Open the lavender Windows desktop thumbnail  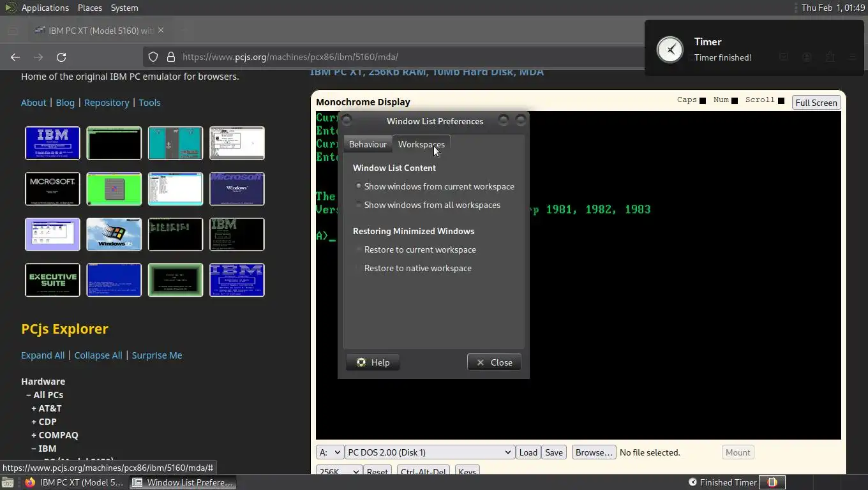tap(52, 234)
